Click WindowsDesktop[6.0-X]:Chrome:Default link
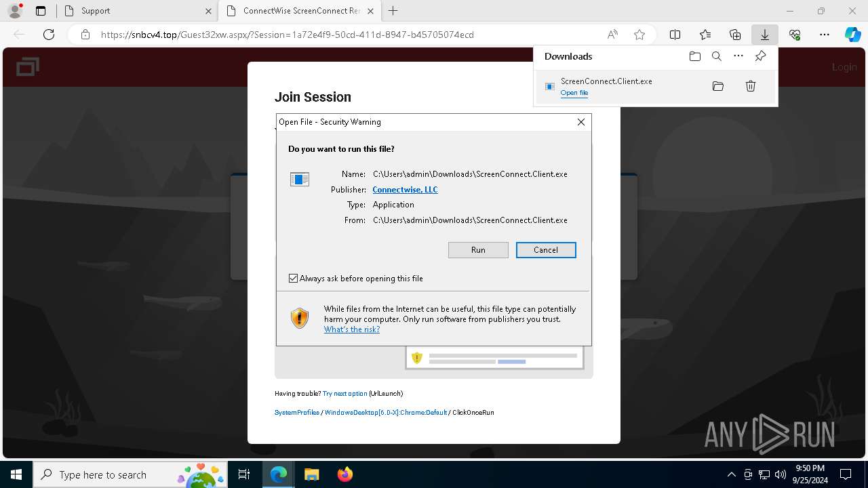Viewport: 868px width, 488px height. coord(386,413)
